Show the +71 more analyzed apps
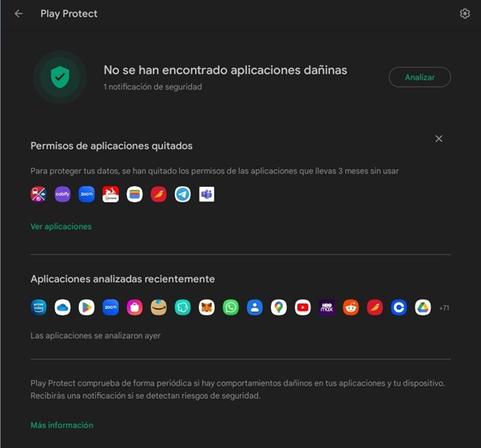This screenshot has height=448, width=481. (x=443, y=307)
